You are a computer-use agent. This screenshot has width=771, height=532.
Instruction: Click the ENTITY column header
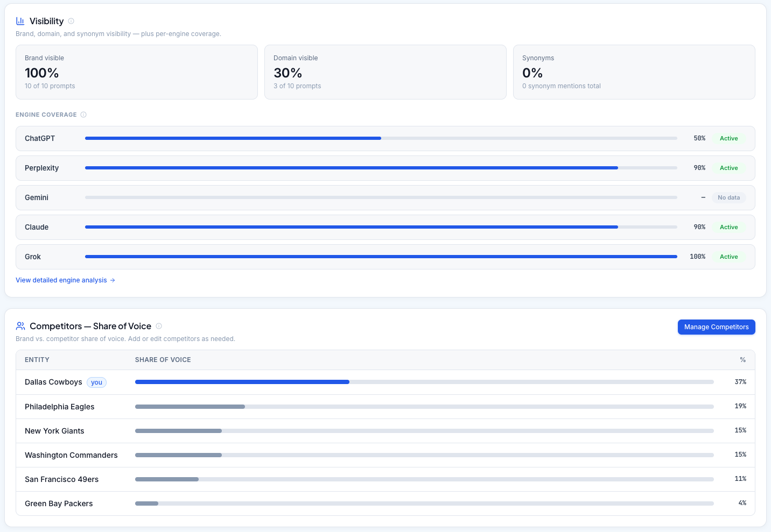point(37,359)
